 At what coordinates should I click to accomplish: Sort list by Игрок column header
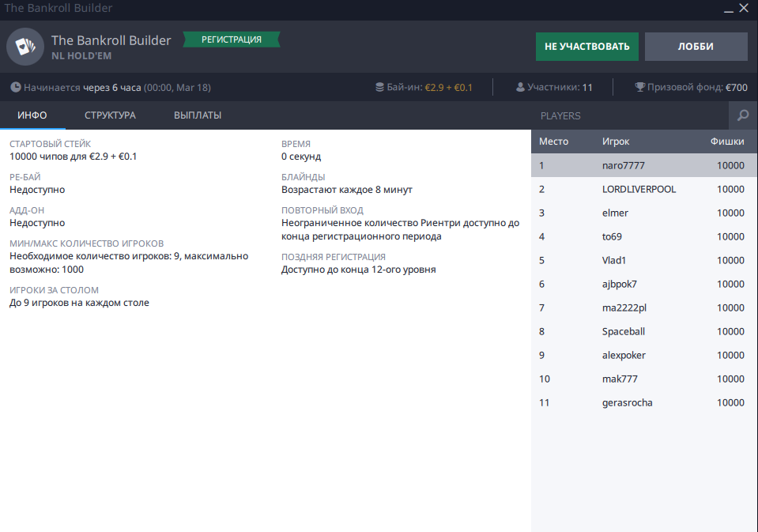616,141
